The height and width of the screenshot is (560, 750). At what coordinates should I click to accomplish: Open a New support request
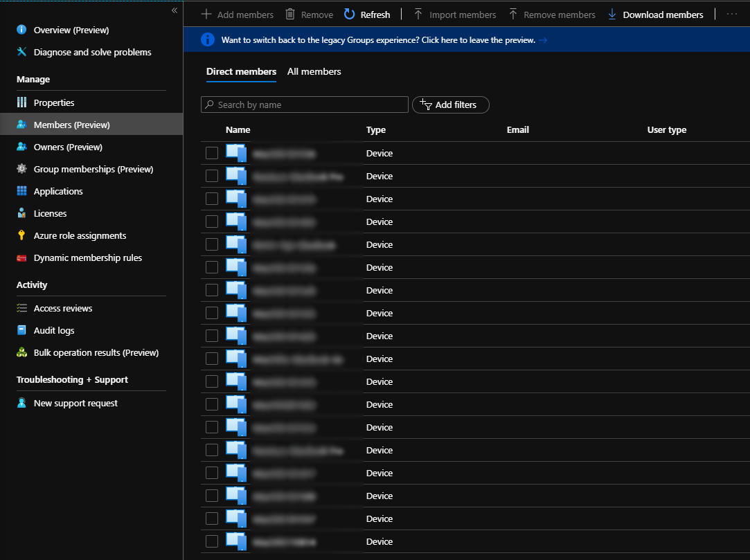pos(75,403)
